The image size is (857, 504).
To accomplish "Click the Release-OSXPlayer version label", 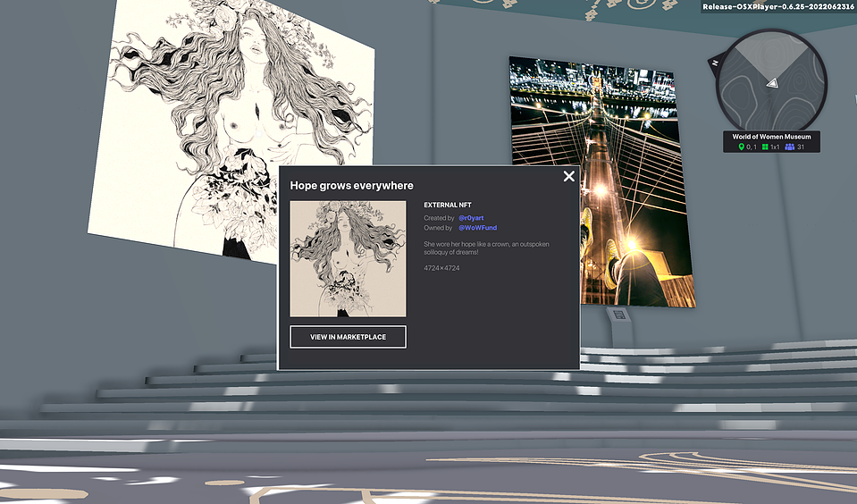I will click(x=778, y=7).
